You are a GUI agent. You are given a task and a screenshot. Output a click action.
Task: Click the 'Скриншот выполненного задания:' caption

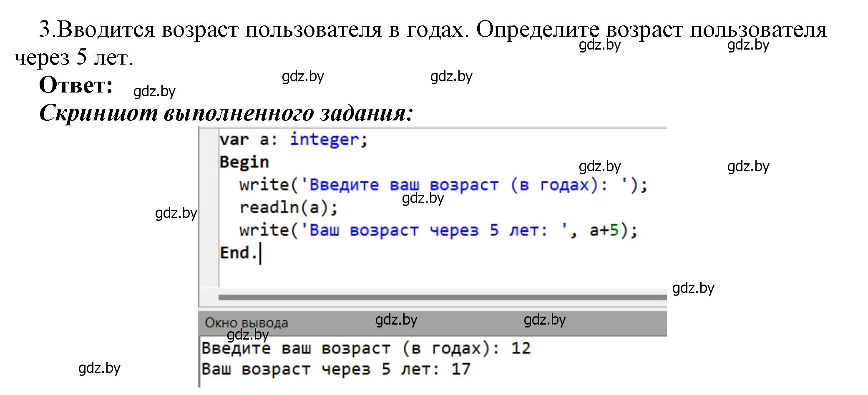[226, 112]
